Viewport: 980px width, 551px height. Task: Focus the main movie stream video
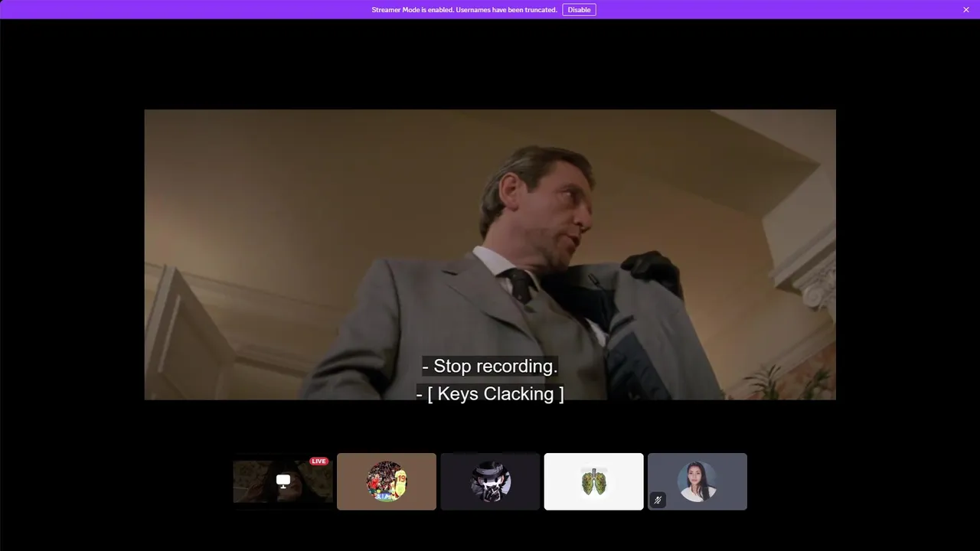[490, 254]
